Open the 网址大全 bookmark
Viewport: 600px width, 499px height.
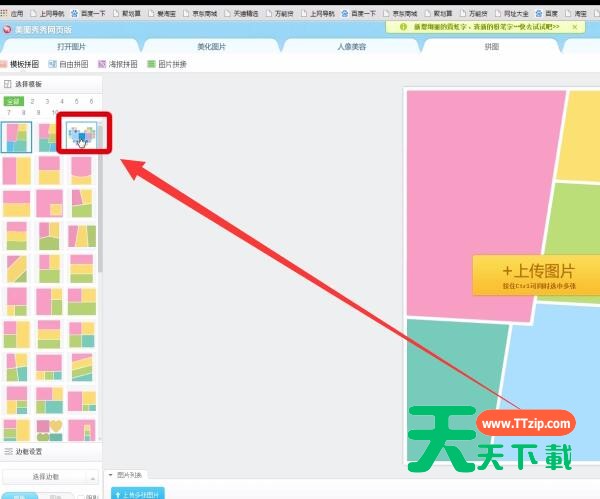point(512,13)
